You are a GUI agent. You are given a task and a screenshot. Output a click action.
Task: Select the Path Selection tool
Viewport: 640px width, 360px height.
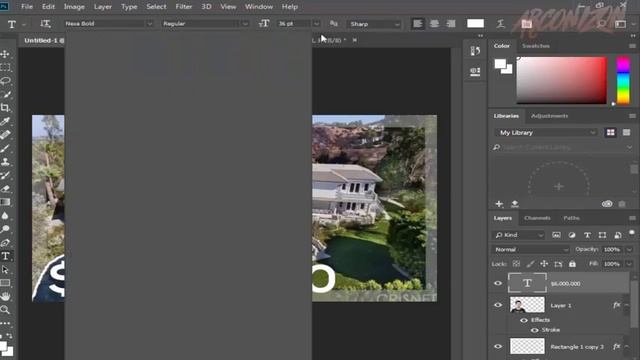pos(5,269)
